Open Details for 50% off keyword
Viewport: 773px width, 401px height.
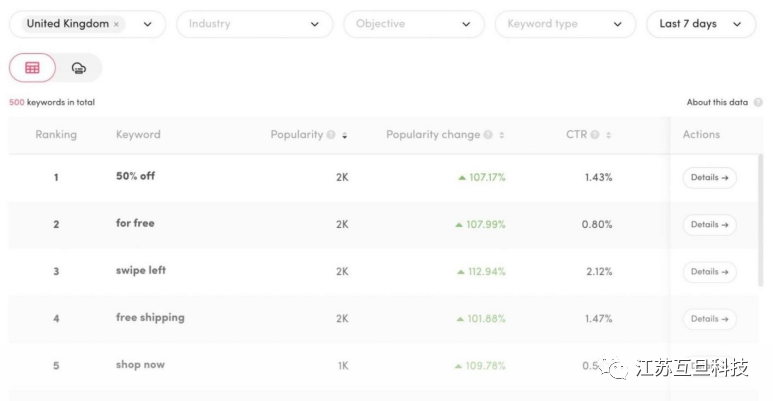[x=710, y=178]
